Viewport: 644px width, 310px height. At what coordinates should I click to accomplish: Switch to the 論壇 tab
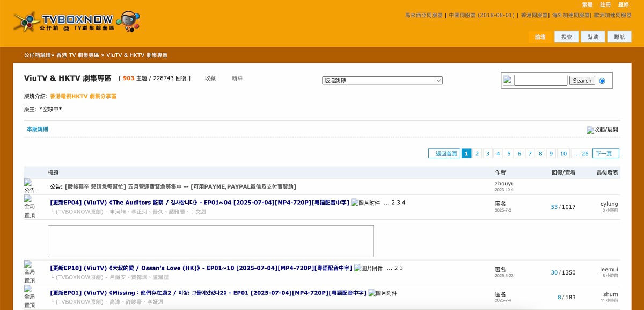coord(540,37)
